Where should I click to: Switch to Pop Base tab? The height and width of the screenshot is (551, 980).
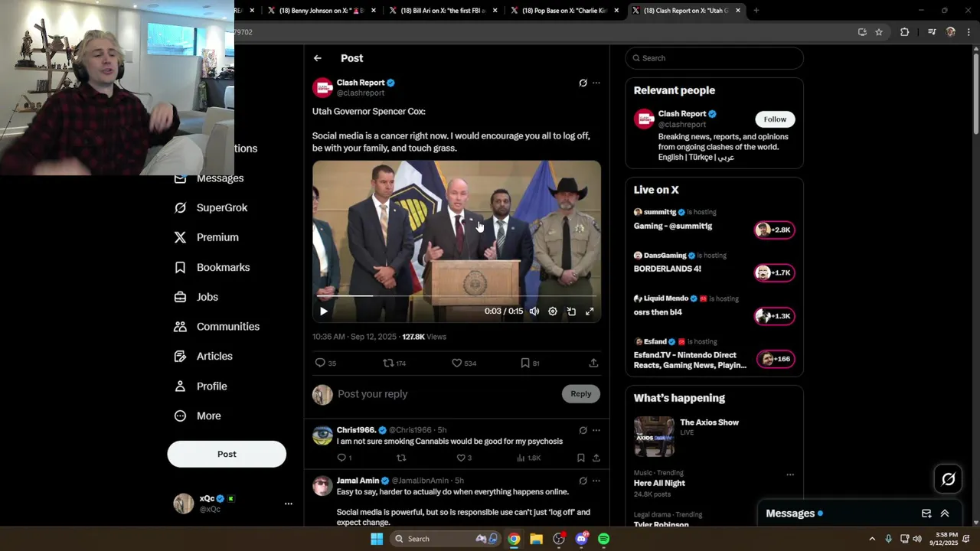565,11
